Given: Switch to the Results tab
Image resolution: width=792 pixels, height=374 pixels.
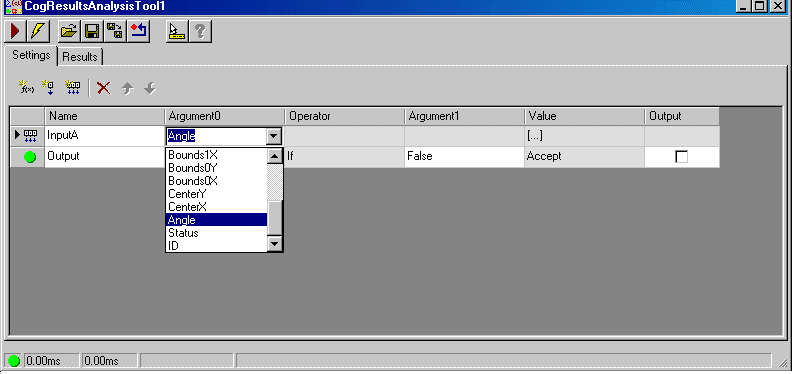Looking at the screenshot, I should (80, 57).
